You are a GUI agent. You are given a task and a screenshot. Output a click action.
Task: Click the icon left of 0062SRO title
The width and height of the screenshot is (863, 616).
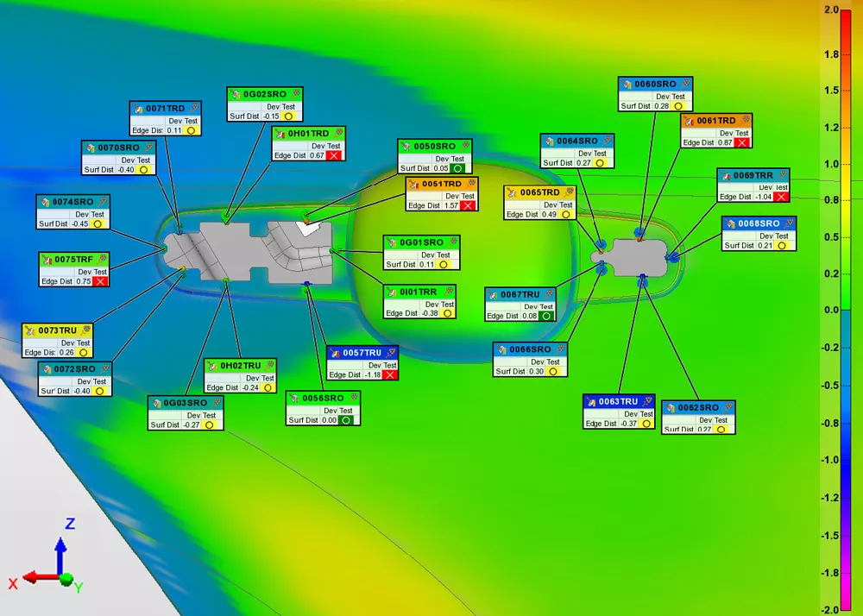pyautogui.click(x=671, y=408)
